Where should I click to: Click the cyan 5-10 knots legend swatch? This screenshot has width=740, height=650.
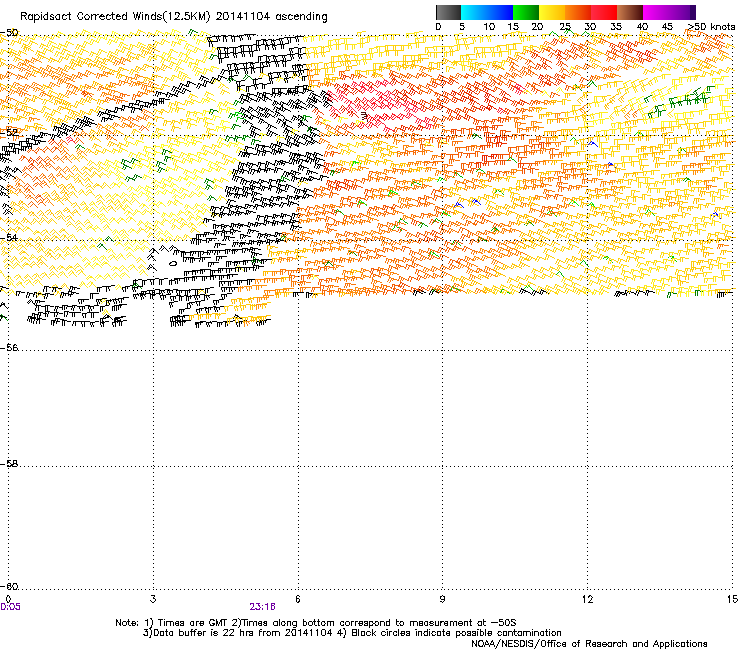474,12
